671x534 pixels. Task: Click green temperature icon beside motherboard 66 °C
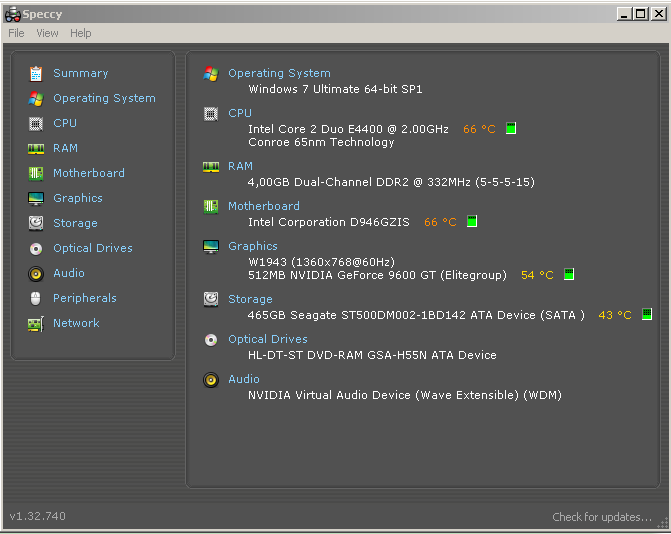click(x=472, y=222)
